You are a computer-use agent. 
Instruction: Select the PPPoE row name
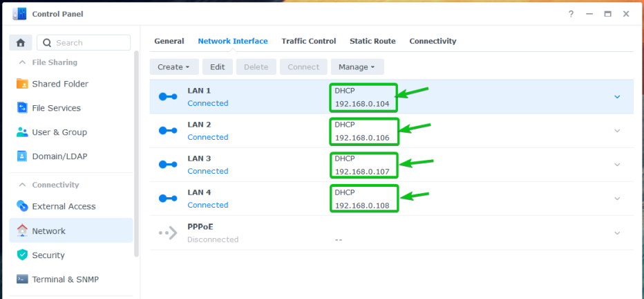click(x=200, y=226)
